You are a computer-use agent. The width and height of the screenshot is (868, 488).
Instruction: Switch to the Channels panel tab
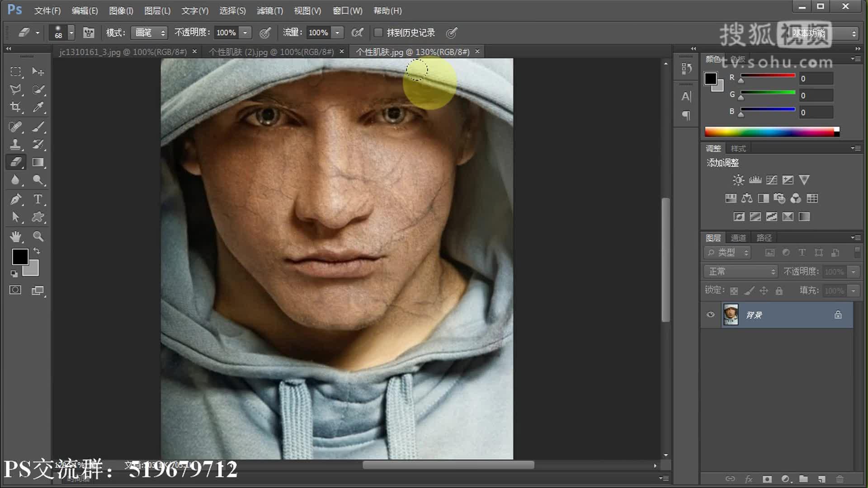click(x=738, y=238)
